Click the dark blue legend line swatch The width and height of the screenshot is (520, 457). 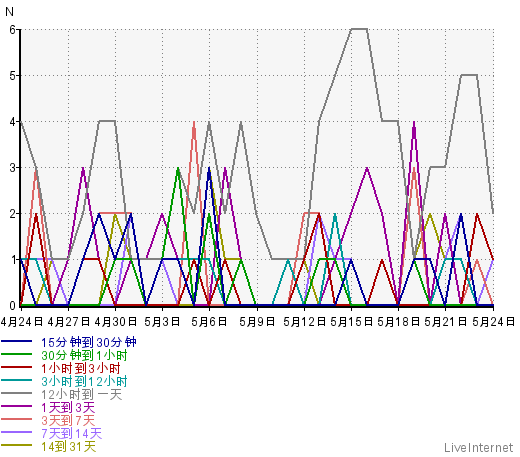[x=17, y=342]
